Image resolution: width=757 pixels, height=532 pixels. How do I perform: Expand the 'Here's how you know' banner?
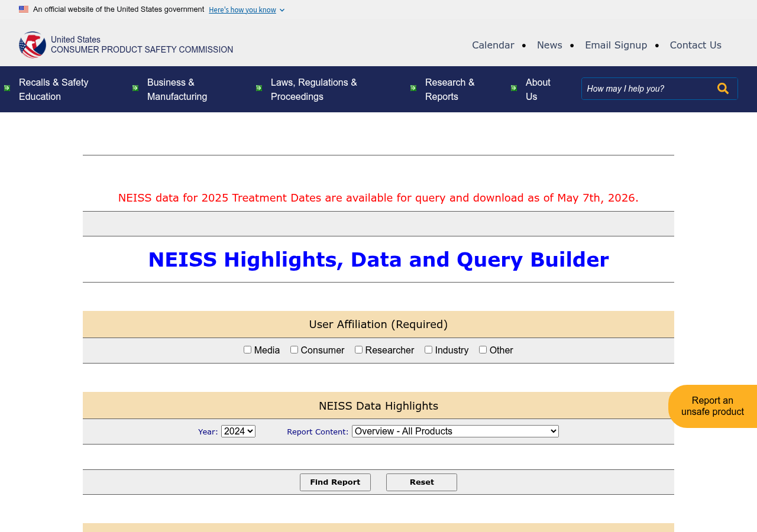pos(247,10)
